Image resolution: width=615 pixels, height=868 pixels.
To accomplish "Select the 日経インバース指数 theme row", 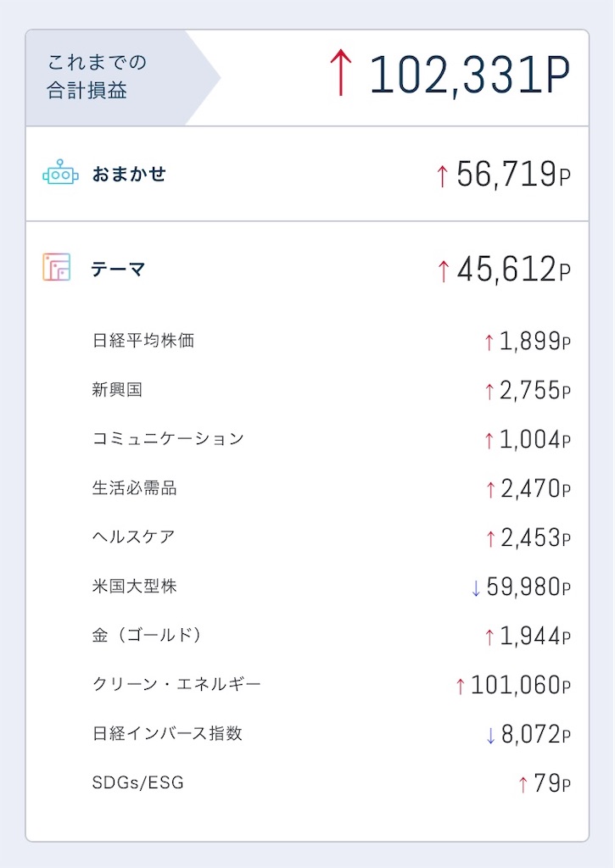I will point(332,734).
